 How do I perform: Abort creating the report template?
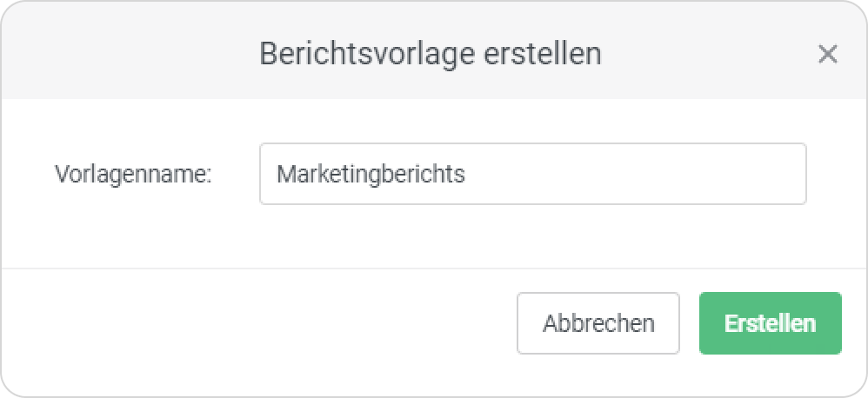(598, 323)
